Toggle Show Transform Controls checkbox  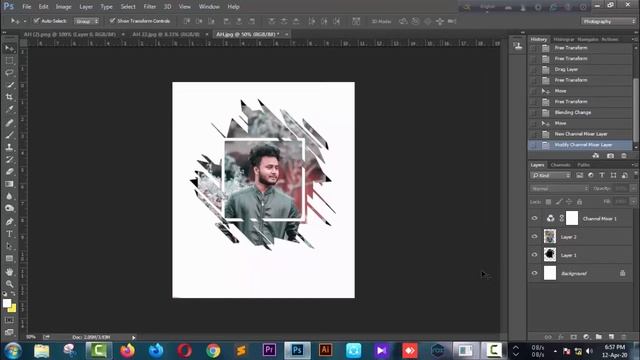(112, 20)
